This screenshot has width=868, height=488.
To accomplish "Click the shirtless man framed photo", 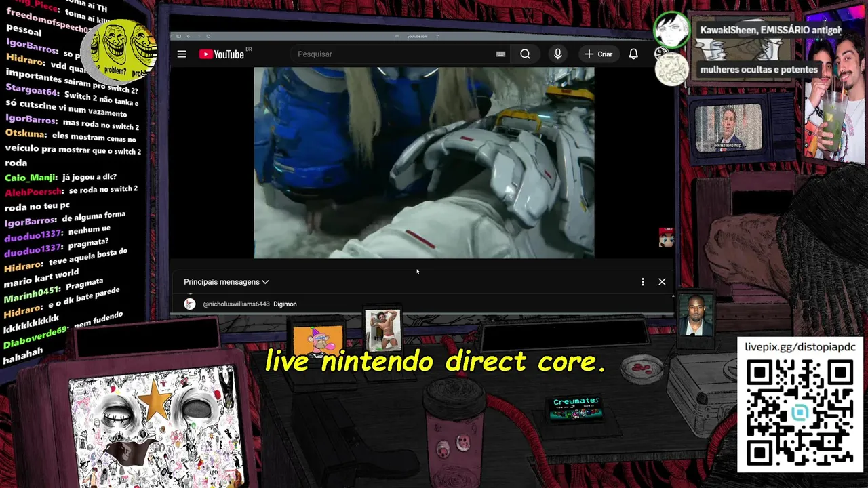I will click(x=382, y=330).
